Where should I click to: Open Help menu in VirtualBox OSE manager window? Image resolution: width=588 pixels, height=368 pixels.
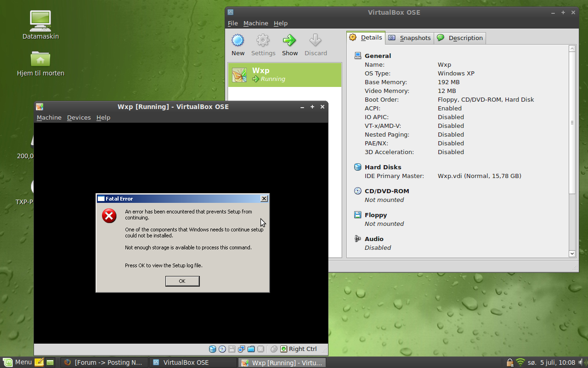tap(281, 23)
